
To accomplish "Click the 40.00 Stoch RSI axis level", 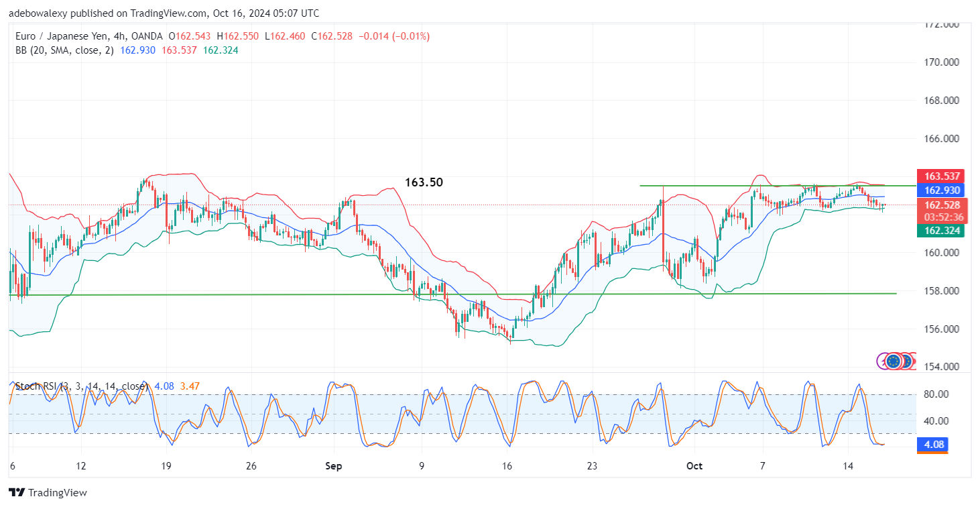I will point(936,421).
